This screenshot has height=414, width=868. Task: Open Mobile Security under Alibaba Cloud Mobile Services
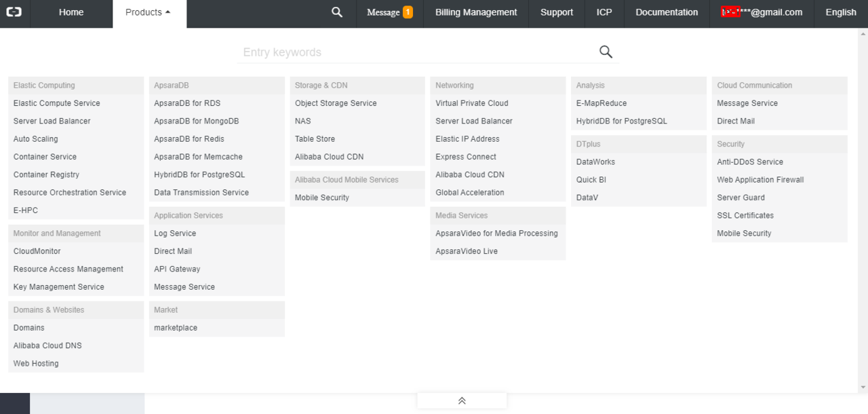(x=322, y=197)
